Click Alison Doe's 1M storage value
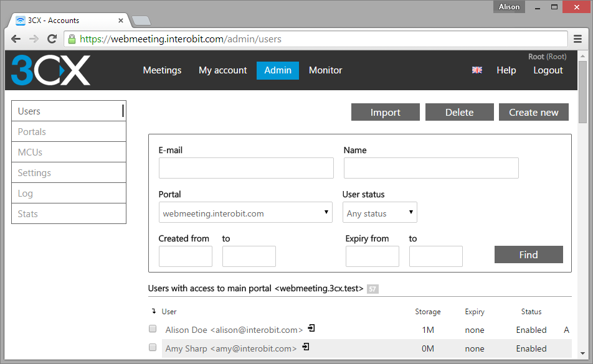The image size is (593, 364). (x=428, y=330)
